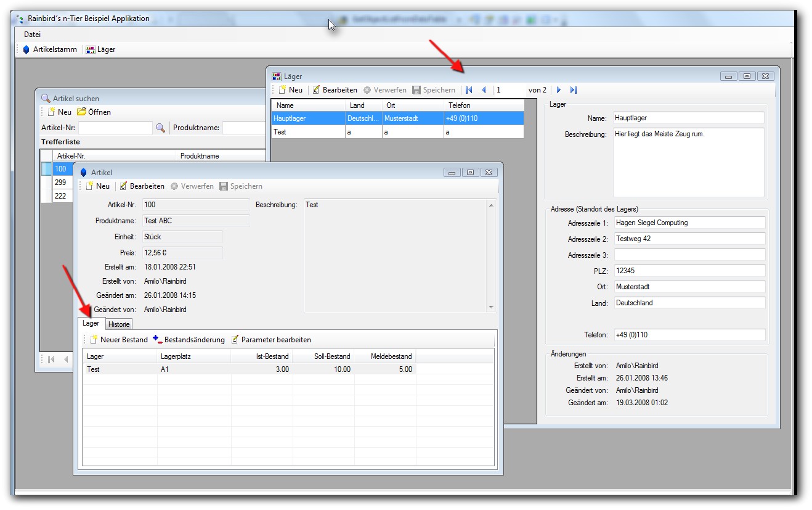
Task: Open the Läger module in main toolbar
Action: [100, 49]
